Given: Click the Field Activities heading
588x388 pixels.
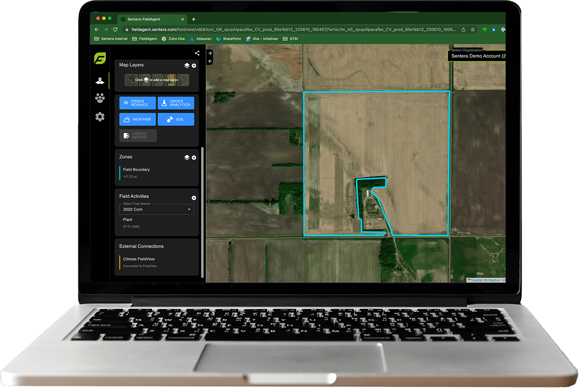Looking at the screenshot, I should coord(134,197).
